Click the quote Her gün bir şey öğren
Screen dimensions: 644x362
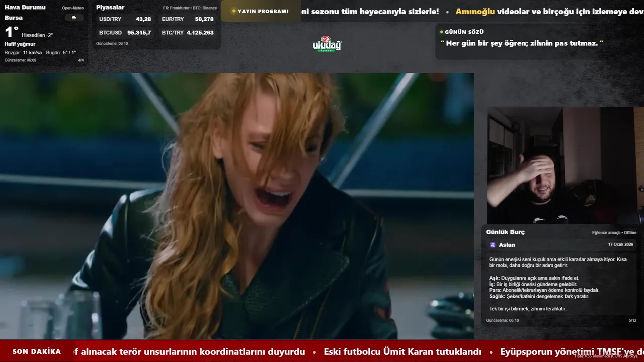click(x=522, y=43)
